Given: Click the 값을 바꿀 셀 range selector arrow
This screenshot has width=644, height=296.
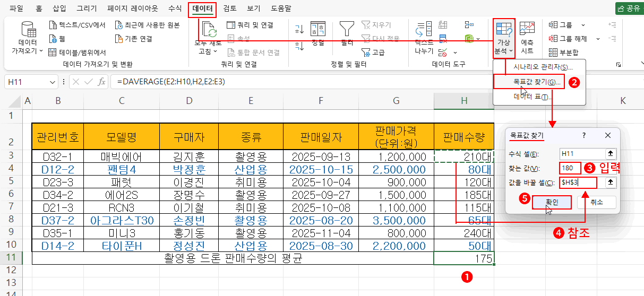Looking at the screenshot, I should tap(611, 182).
